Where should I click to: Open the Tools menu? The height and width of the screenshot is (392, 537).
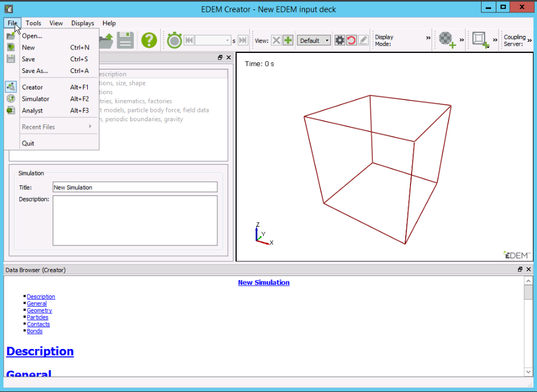pyautogui.click(x=33, y=23)
